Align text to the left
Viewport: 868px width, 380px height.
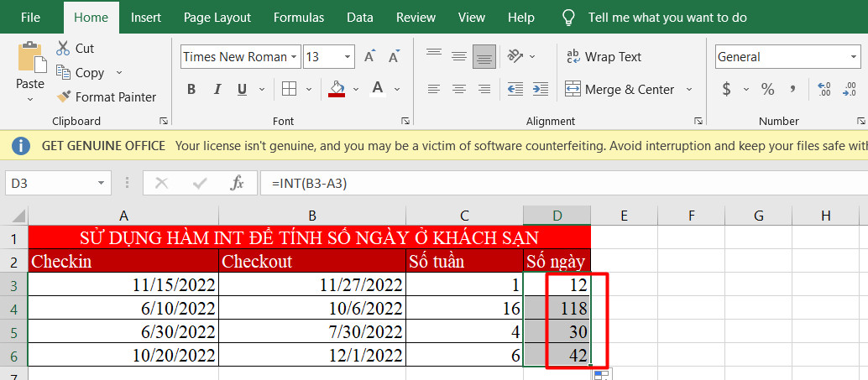pos(434,89)
